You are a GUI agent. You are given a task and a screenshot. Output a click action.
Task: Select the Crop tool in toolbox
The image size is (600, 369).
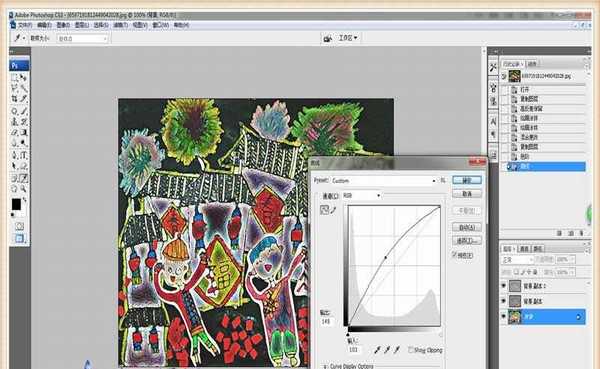(15, 99)
